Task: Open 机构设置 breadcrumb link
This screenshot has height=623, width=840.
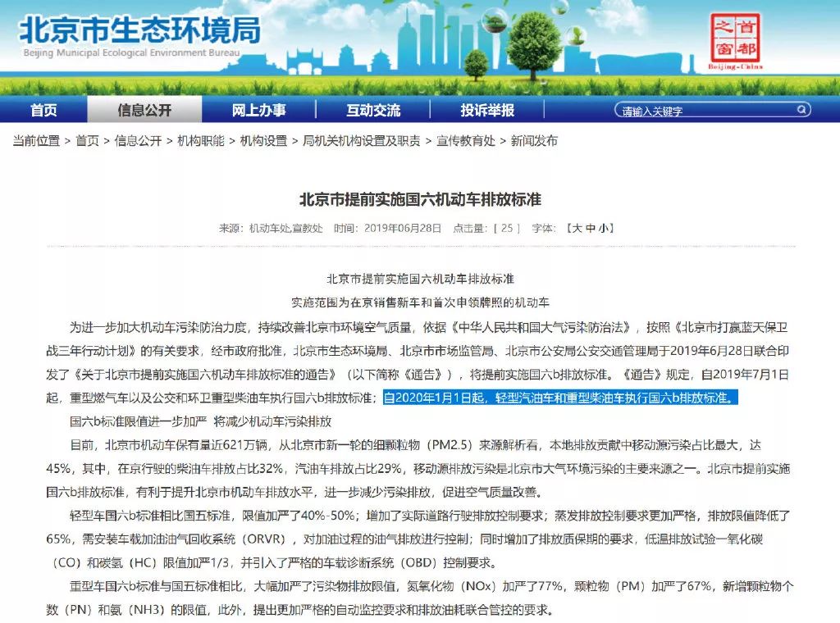Action: pyautogui.click(x=263, y=141)
